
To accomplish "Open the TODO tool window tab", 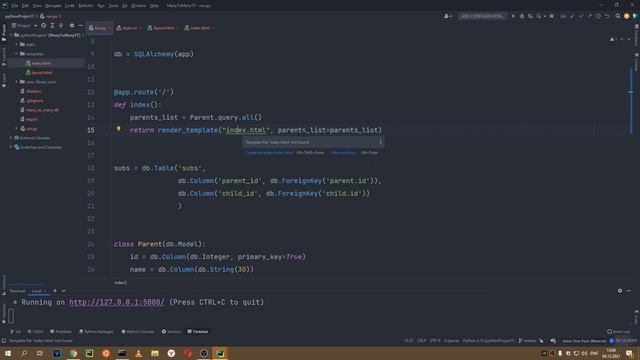I will (35, 331).
